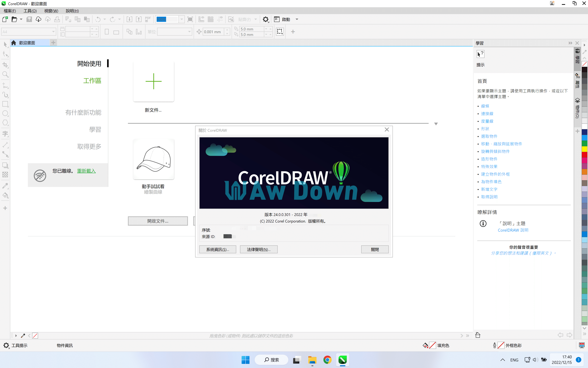588x368 pixels.
Task: Select the Zoom tool in toolbox
Action: (5, 74)
